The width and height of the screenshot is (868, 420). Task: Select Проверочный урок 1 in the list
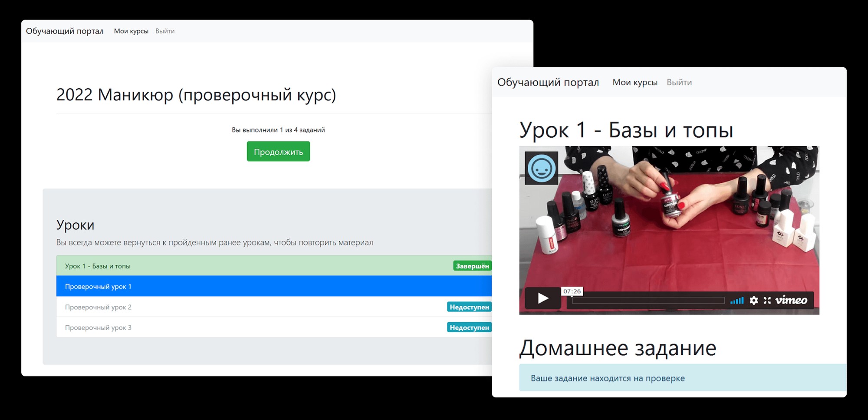274,286
